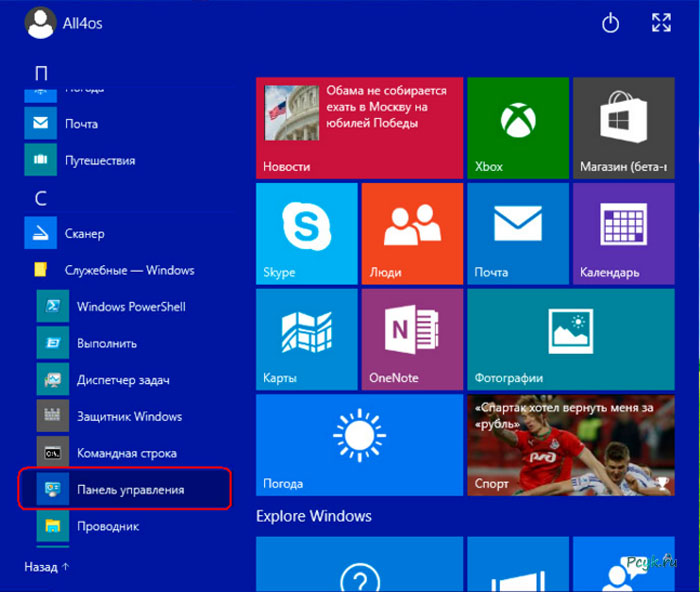Screen dimensions: 700x592
Task: Open the Панель управления icon
Action: [x=53, y=489]
